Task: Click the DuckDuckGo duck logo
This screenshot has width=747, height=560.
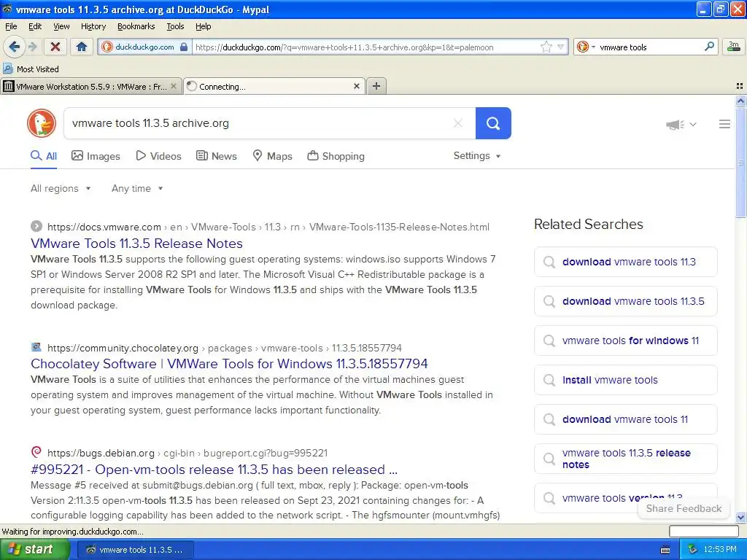Action: (x=42, y=123)
